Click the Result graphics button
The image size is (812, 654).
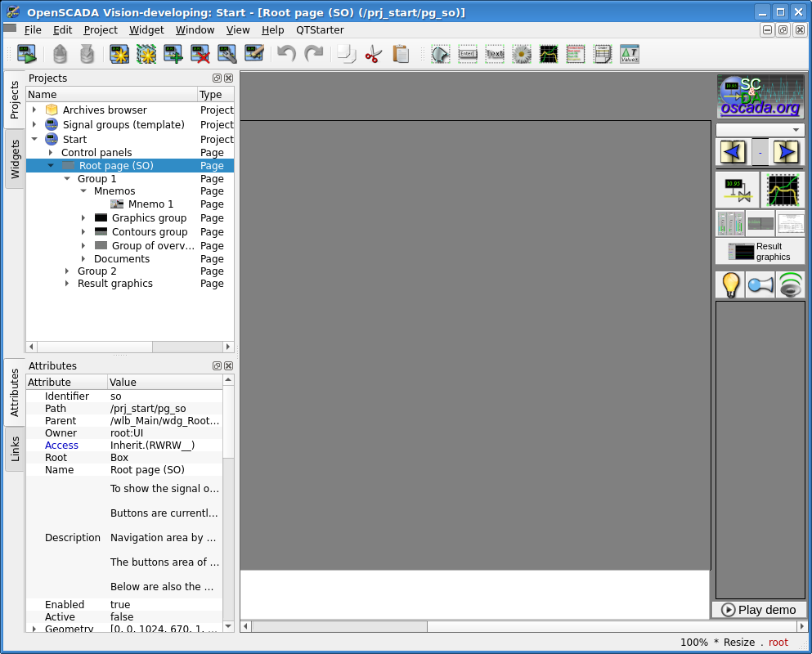click(x=760, y=252)
